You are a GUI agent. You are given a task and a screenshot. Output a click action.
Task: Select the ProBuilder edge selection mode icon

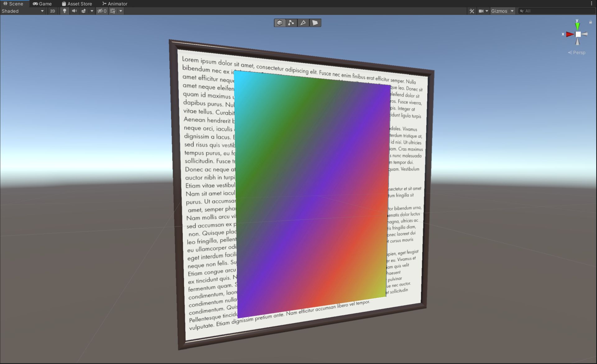click(x=303, y=23)
